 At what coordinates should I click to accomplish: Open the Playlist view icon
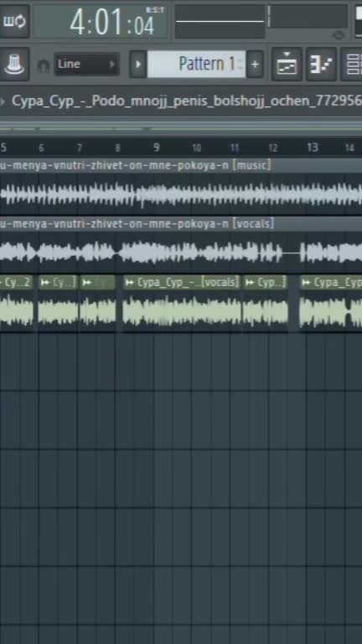click(287, 64)
